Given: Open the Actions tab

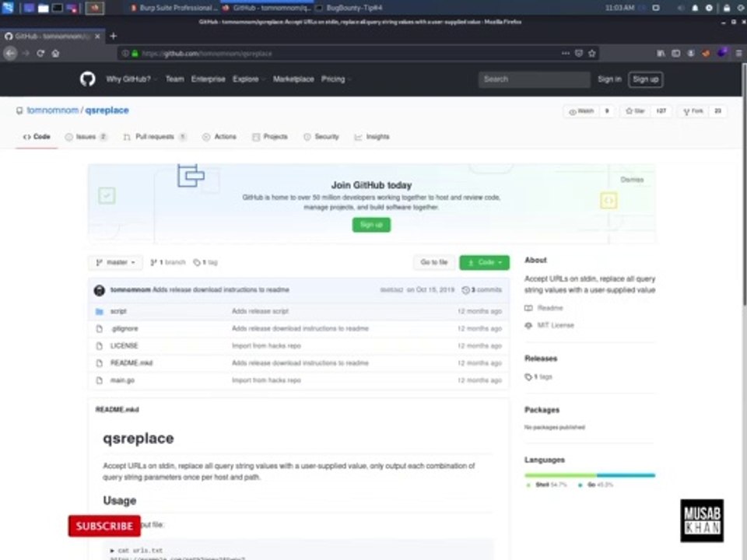Looking at the screenshot, I should 219,137.
